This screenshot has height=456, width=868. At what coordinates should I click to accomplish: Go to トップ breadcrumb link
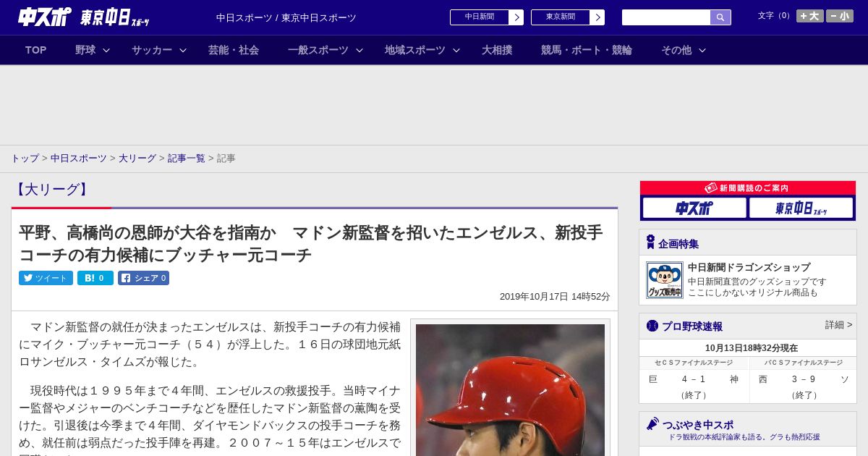click(25, 158)
